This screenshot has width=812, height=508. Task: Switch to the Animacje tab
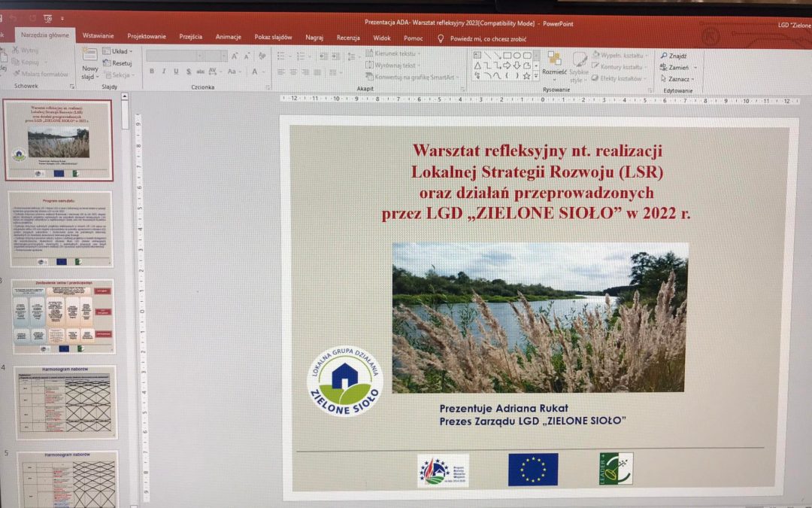229,37
